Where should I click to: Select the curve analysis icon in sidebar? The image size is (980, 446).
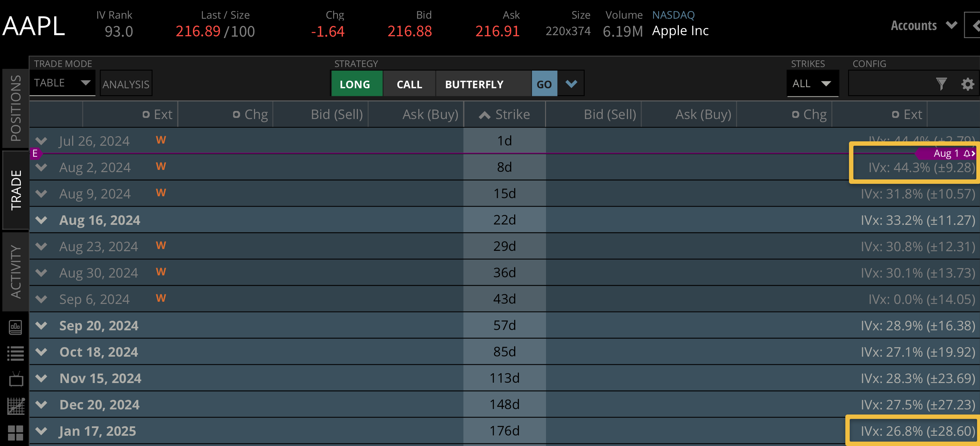coord(15,405)
